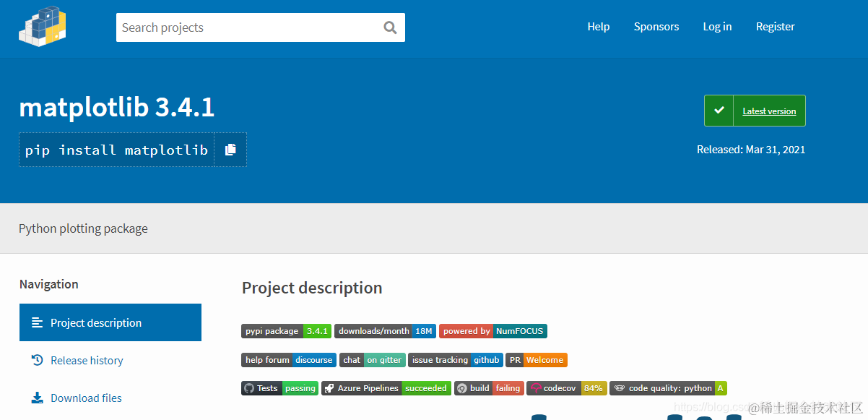Screen dimensions: 868x420
Task: Click the code quality python badge
Action: click(x=668, y=388)
